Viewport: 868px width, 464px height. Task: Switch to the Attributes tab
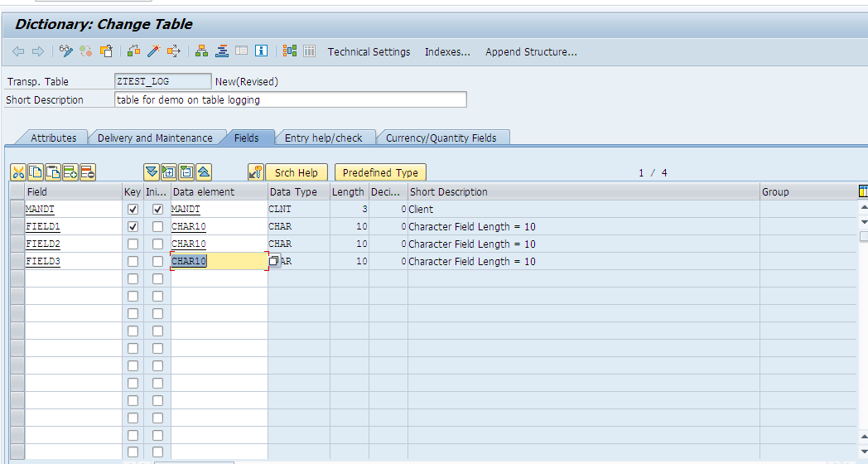point(53,138)
